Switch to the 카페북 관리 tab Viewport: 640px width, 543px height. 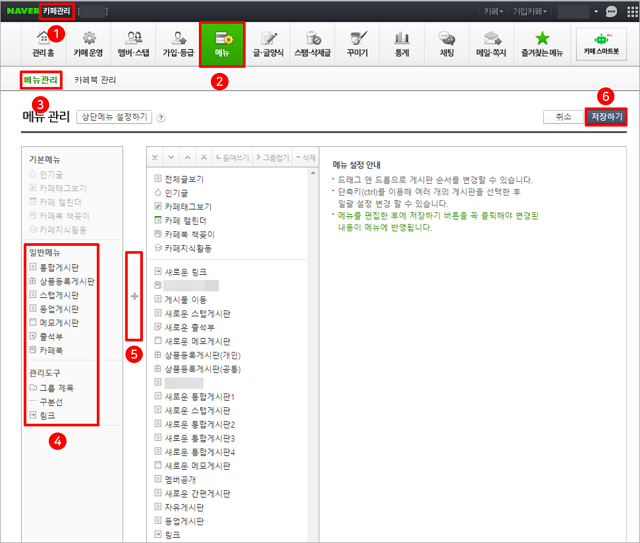pyautogui.click(x=95, y=79)
